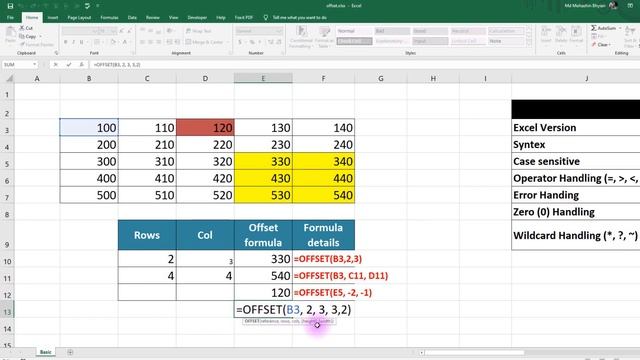Align text right in Alignment group
The height and width of the screenshot is (360, 640).
158,42
